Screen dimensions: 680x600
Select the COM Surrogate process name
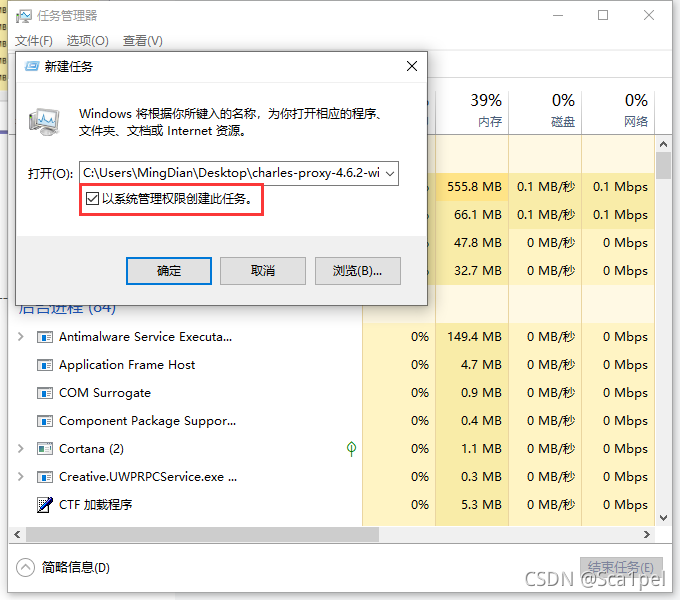(105, 393)
